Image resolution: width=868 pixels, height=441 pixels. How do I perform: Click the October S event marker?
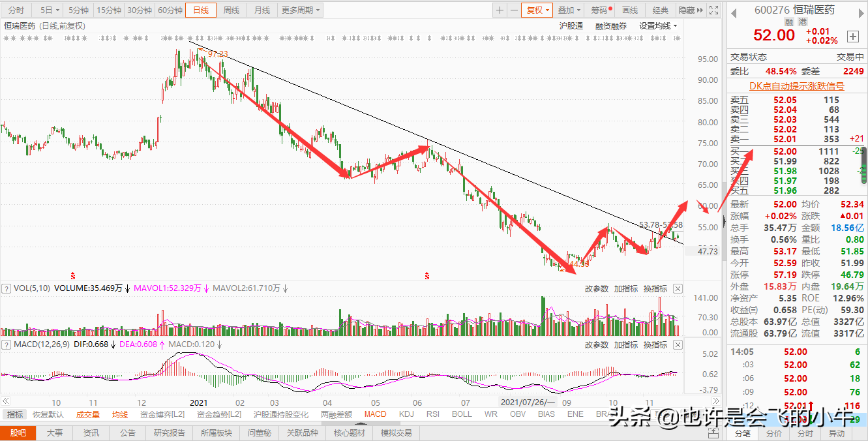[73, 276]
